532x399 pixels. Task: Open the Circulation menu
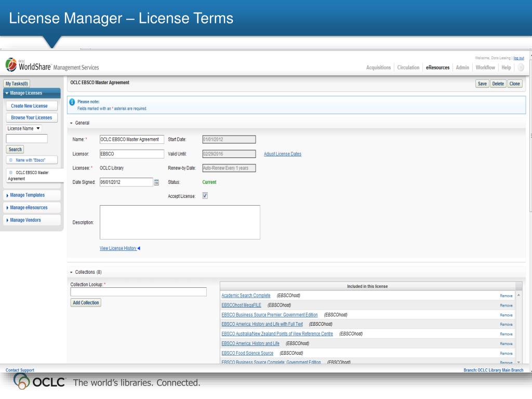pyautogui.click(x=408, y=68)
